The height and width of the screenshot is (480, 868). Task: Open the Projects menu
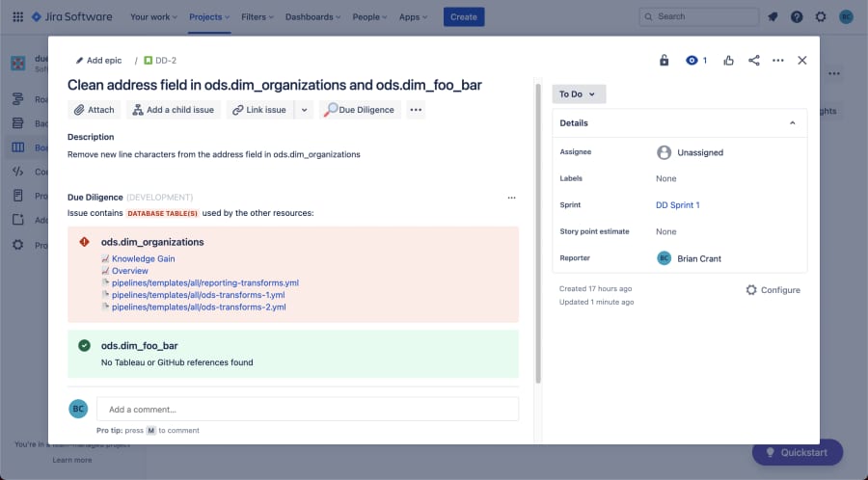pyautogui.click(x=209, y=16)
